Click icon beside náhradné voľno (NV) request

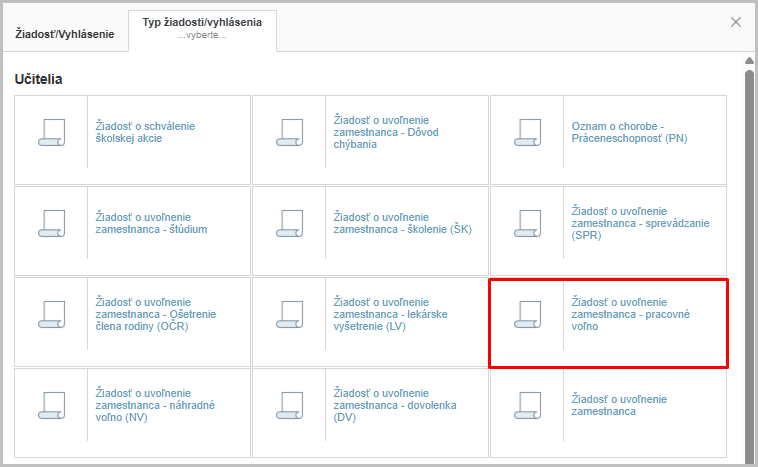click(x=51, y=405)
